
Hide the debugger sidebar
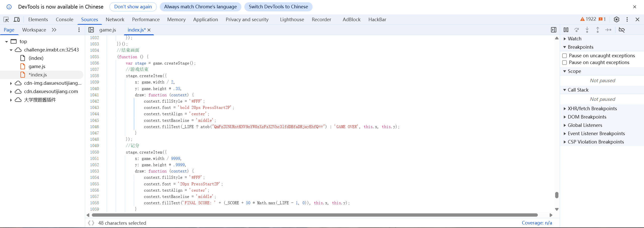pyautogui.click(x=554, y=30)
